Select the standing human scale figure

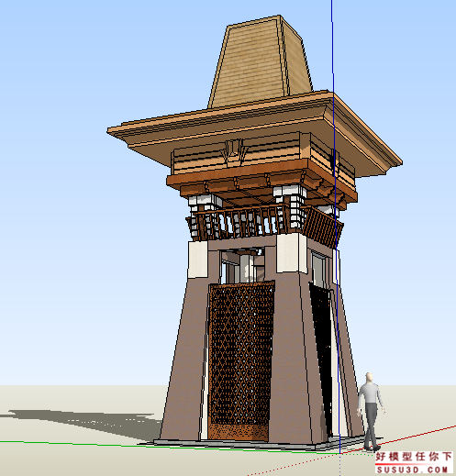(x=371, y=412)
